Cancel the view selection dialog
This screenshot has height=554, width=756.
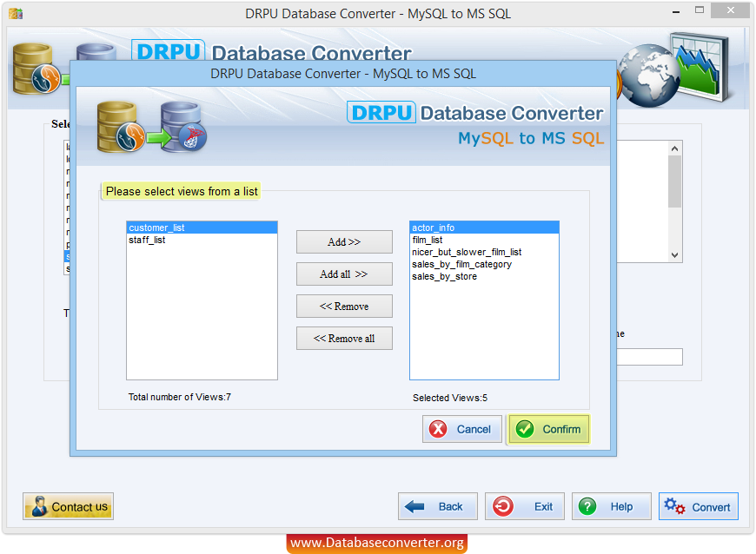pyautogui.click(x=462, y=429)
